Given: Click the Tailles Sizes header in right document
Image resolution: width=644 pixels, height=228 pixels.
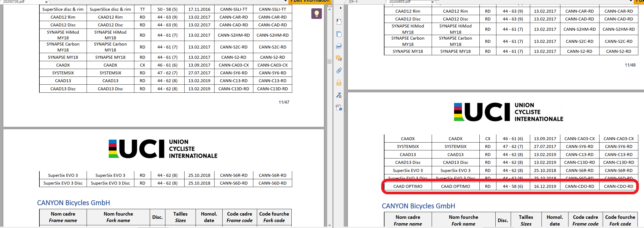Looking at the screenshot, I should pyautogui.click(x=526, y=220).
